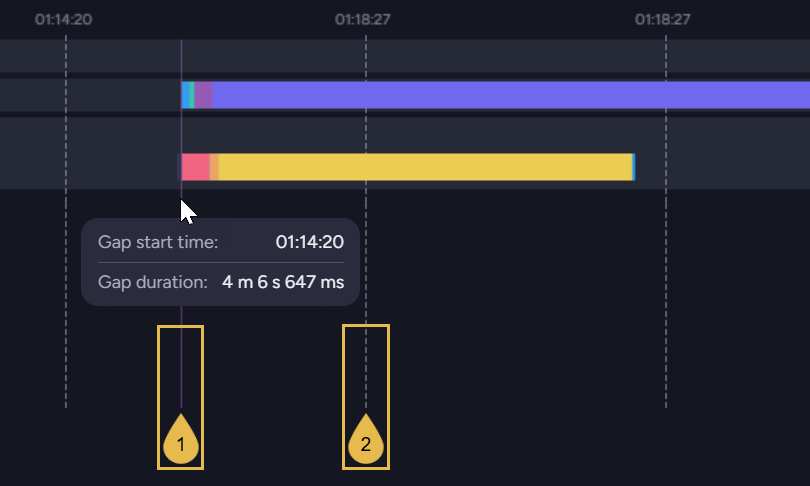Click the middle 01:18:27 ruler label
The height and width of the screenshot is (486, 810).
click(363, 20)
